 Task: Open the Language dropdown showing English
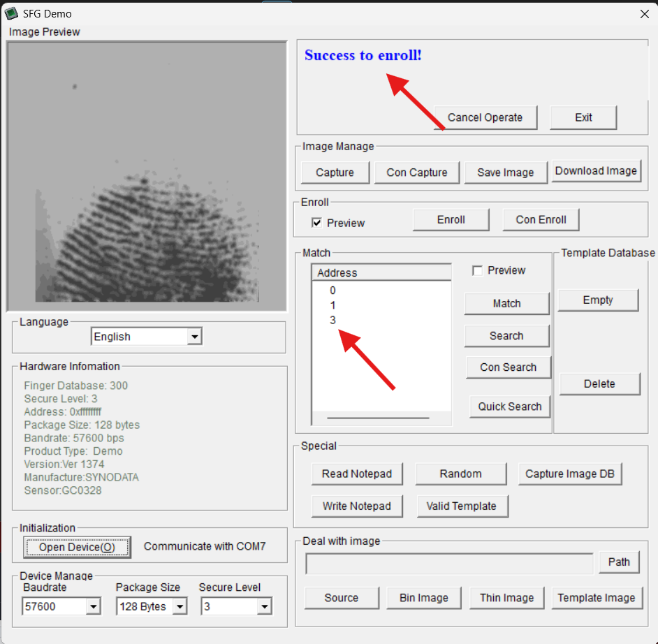pos(147,337)
